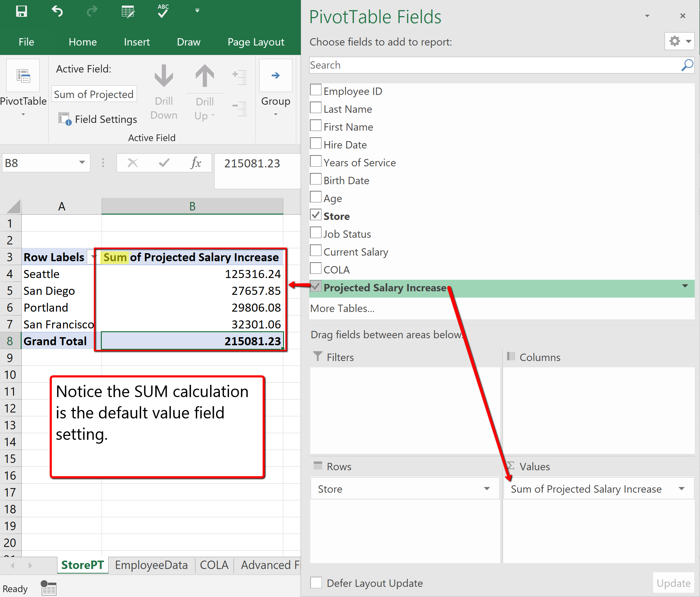700x597 pixels.
Task: Click the Redo arrow icon
Action: (x=92, y=11)
